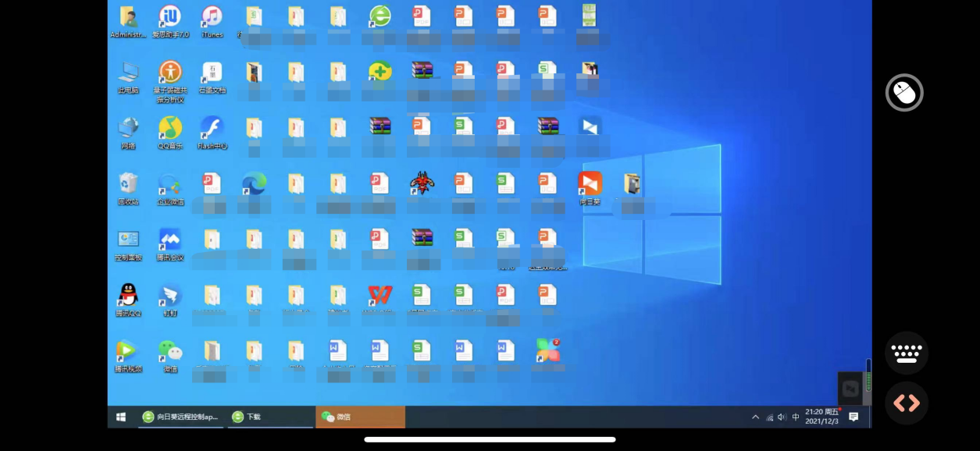Select the red demon game shortcut
The height and width of the screenshot is (451, 980).
click(422, 183)
